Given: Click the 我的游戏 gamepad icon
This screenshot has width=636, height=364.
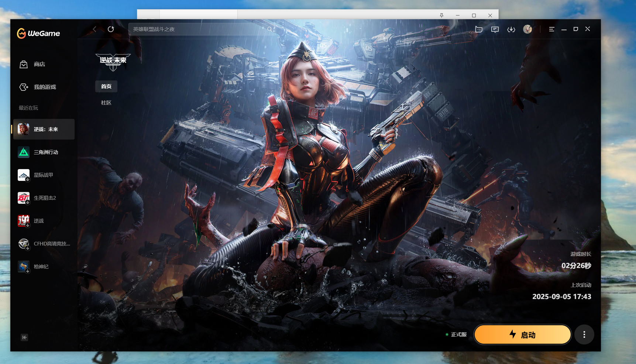Looking at the screenshot, I should 24,87.
